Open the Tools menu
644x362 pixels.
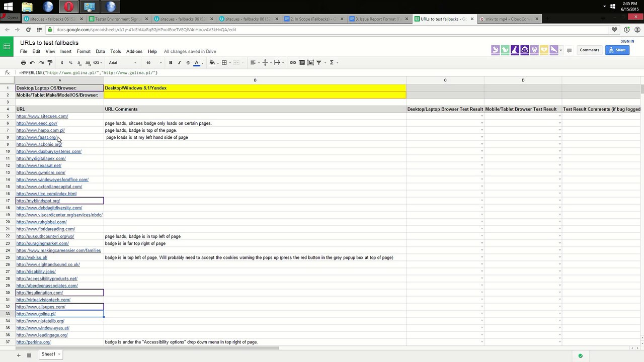pyautogui.click(x=116, y=51)
